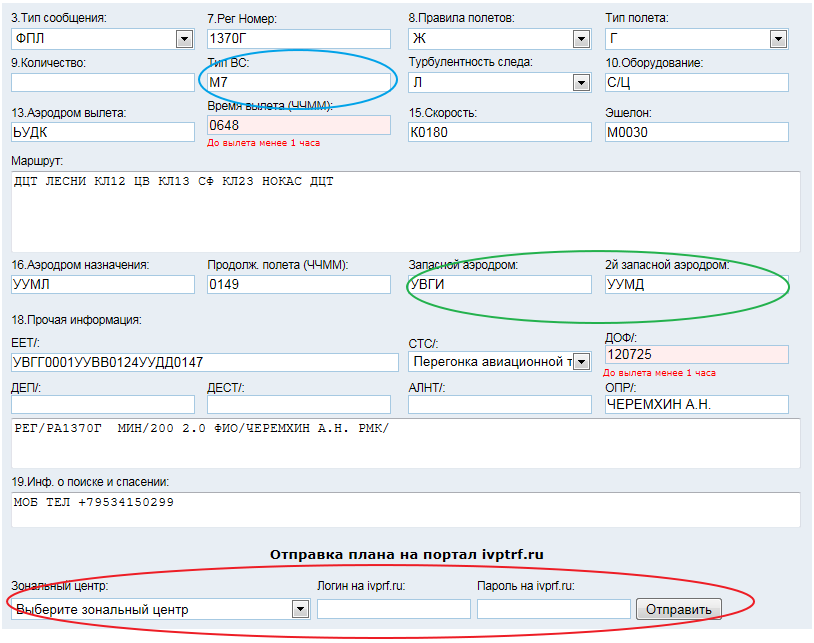Click the ОПР field with ЧЕРЕМХИН А.Н.
Screen dimensions: 814x643
697,404
